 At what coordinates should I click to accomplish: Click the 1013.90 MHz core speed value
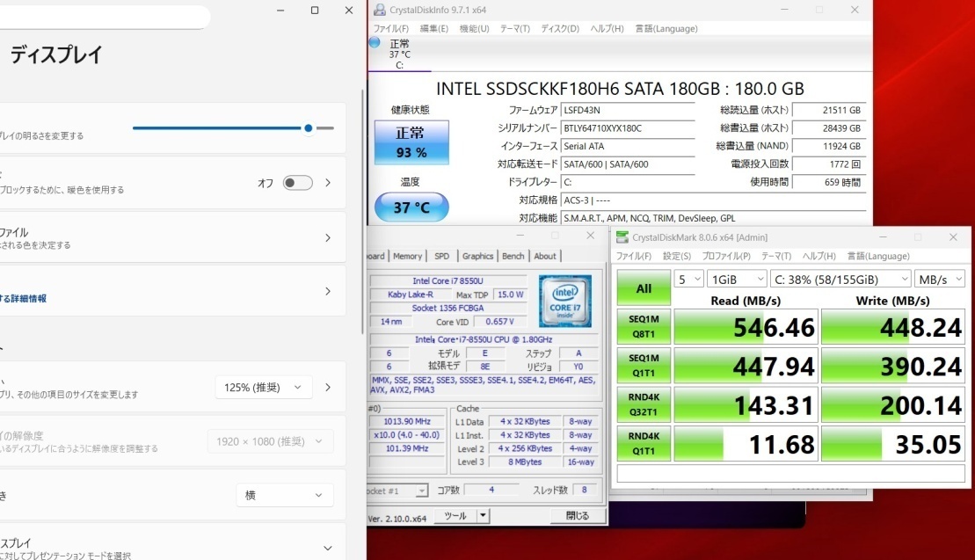pos(407,421)
